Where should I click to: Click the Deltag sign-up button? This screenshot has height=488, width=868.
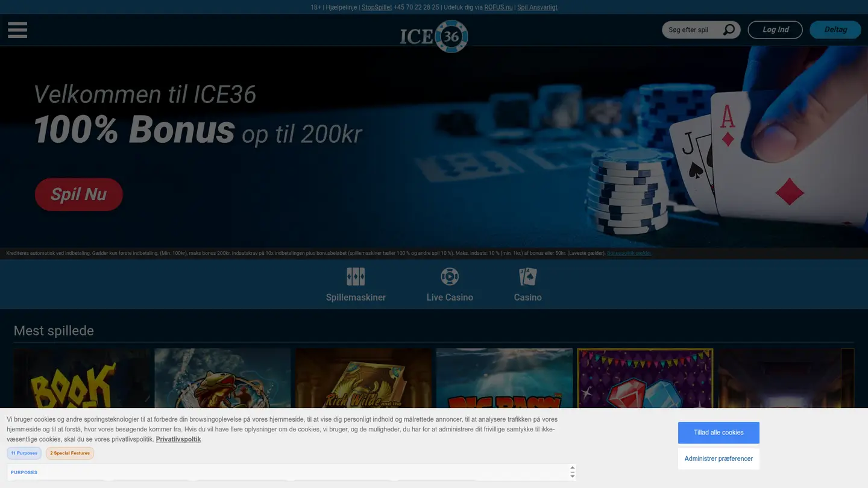click(835, 30)
